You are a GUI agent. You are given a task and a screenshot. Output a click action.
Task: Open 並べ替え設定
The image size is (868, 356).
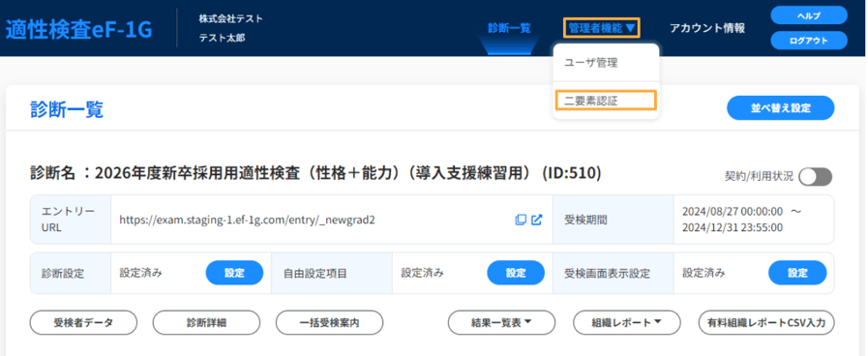[x=781, y=108]
